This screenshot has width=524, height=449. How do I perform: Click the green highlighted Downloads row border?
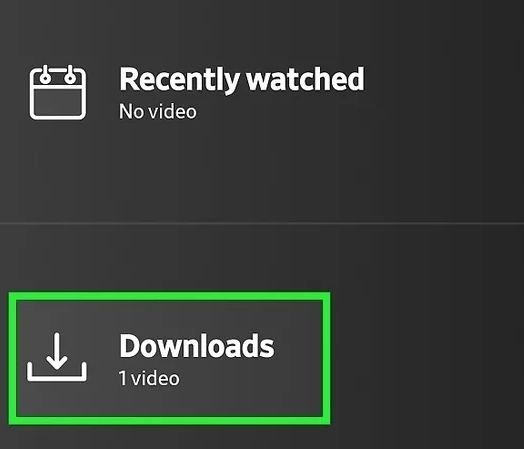click(x=169, y=296)
